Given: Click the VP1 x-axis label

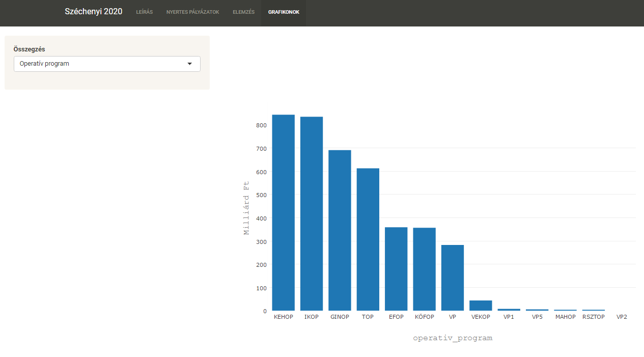Looking at the screenshot, I should 509,317.
